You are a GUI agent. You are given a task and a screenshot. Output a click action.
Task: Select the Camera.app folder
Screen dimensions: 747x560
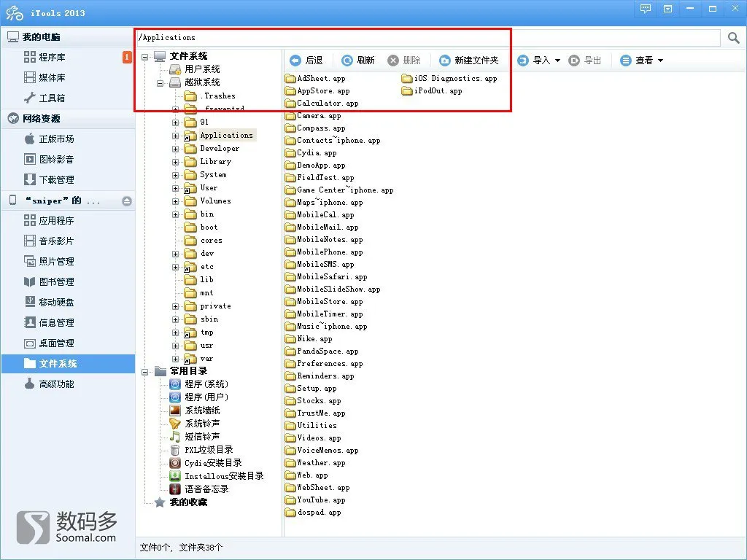pos(313,116)
